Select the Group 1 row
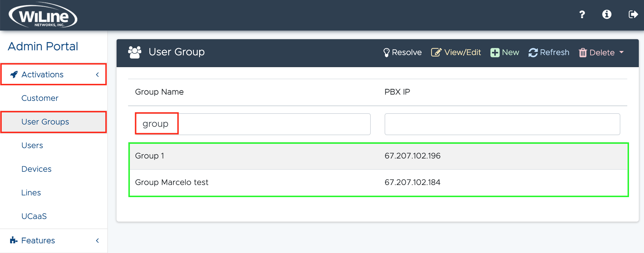This screenshot has width=644, height=253. tap(378, 156)
